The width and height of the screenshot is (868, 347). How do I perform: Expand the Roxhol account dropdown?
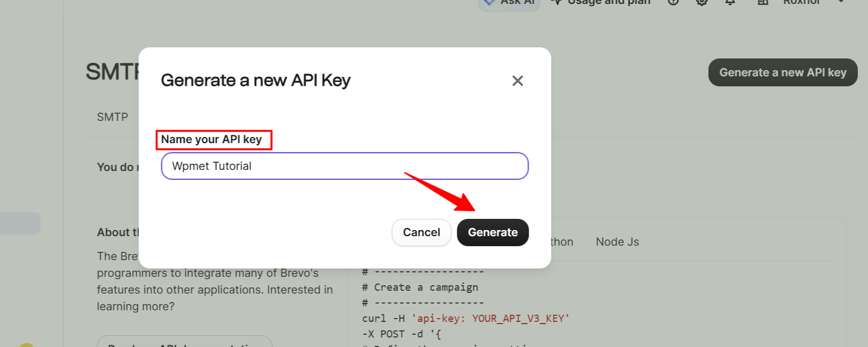point(841,3)
